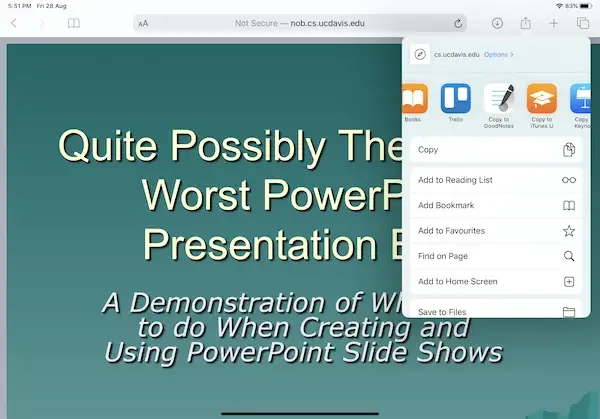The image size is (600, 419).
Task: Share to the Books app icon
Action: coord(414,98)
